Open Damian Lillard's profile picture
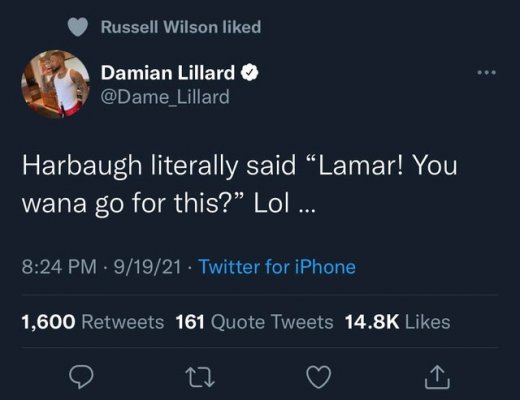 click(55, 84)
